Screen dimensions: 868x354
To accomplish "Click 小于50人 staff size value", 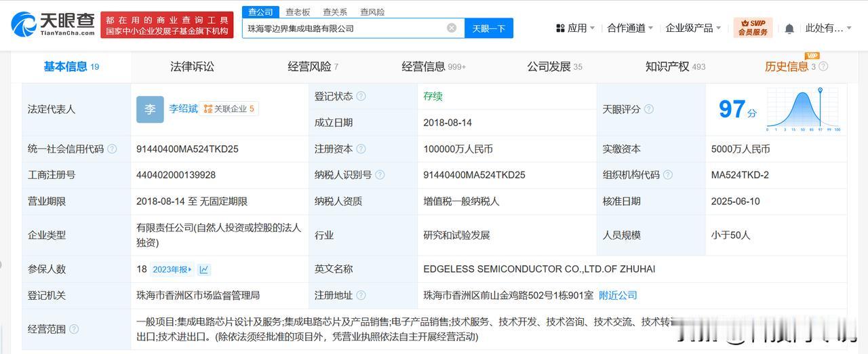I will pos(730,235).
